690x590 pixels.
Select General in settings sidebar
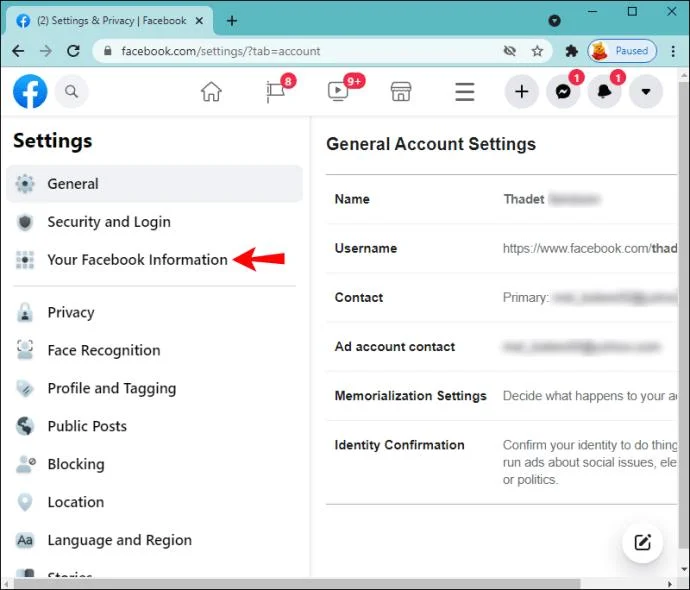(x=154, y=184)
